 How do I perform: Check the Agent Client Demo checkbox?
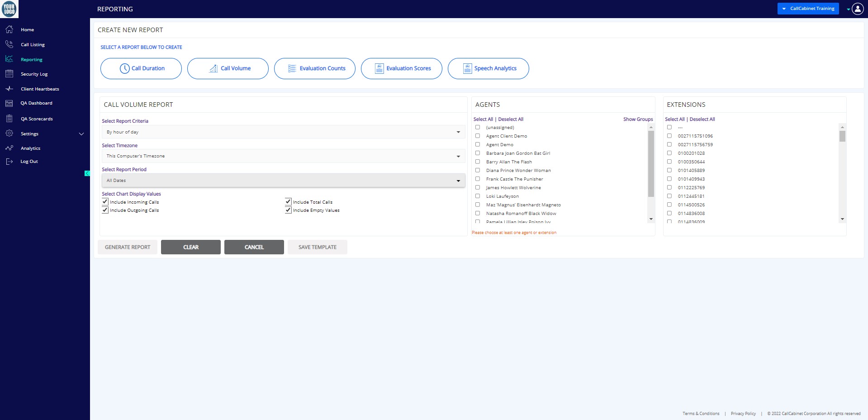coord(478,136)
